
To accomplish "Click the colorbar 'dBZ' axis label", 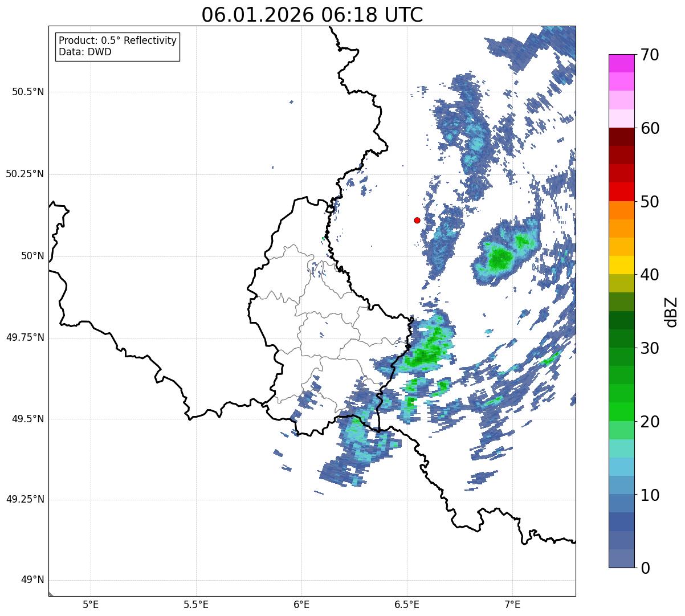I will (671, 311).
